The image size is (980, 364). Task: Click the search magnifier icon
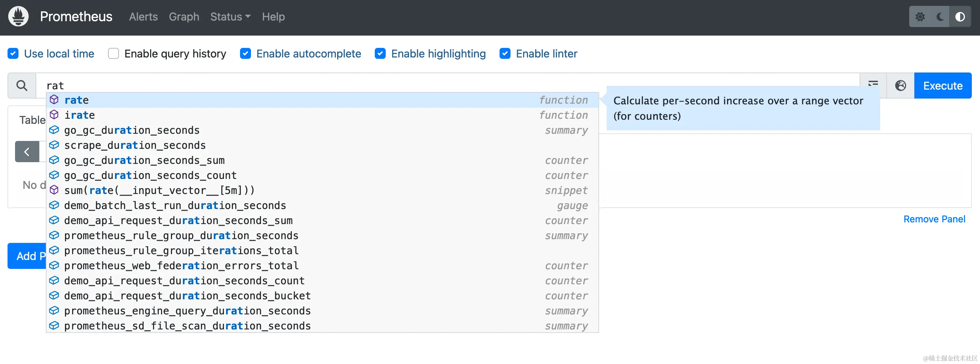click(22, 85)
